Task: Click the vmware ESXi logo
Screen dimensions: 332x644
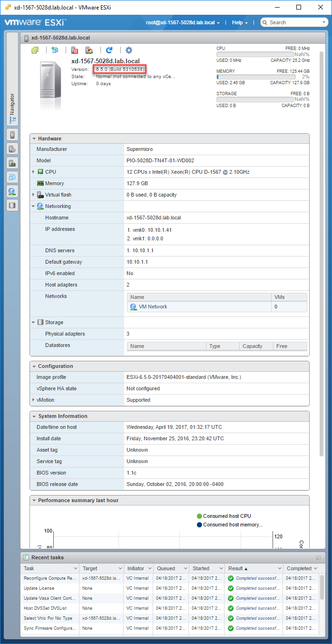Action: 35,22
